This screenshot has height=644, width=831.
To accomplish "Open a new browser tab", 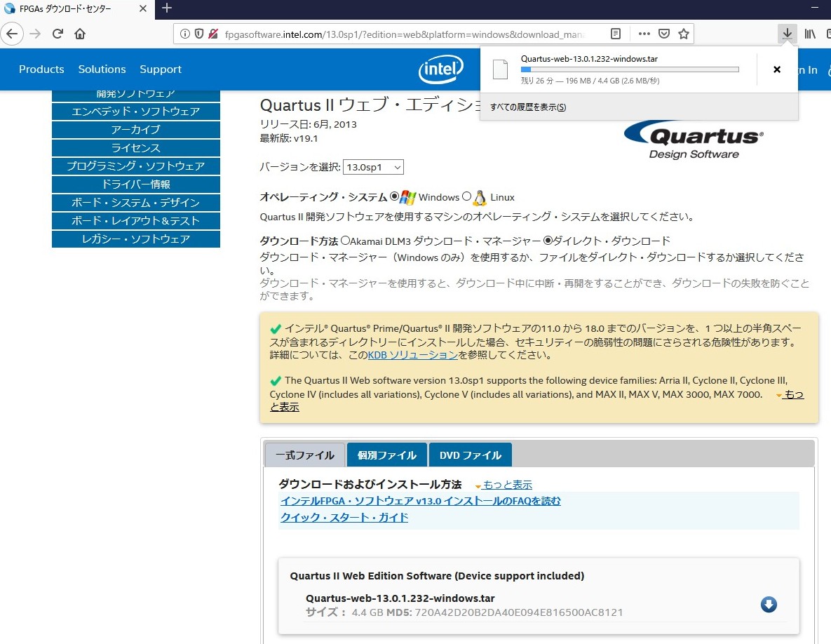I will click(167, 8).
